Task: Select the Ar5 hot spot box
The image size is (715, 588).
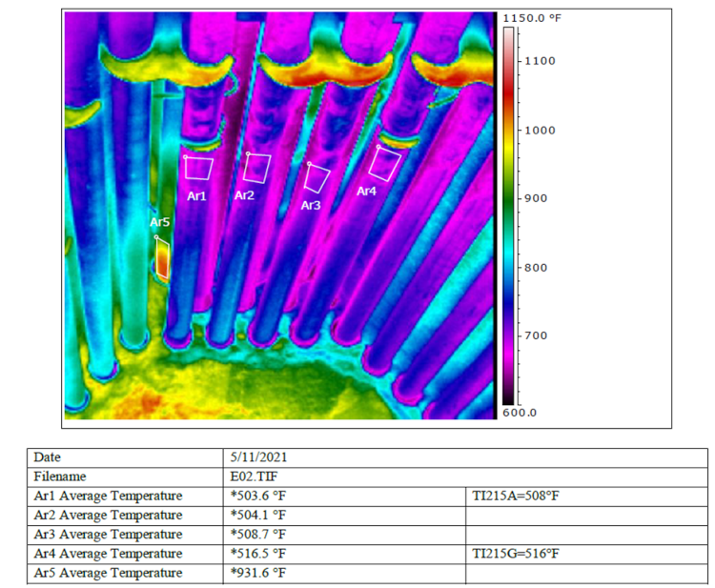Action: tap(163, 258)
